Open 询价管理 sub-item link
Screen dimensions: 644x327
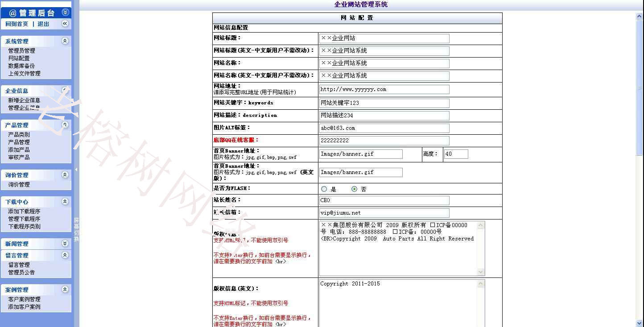coord(19,184)
